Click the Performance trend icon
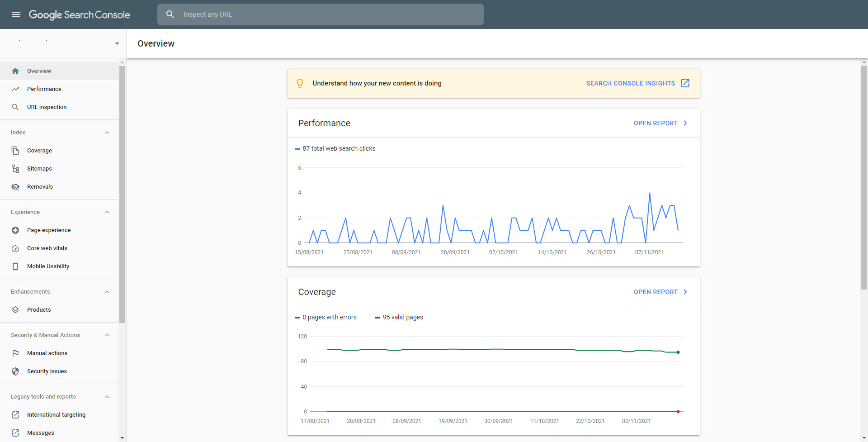The height and width of the screenshot is (442, 868). (x=15, y=89)
